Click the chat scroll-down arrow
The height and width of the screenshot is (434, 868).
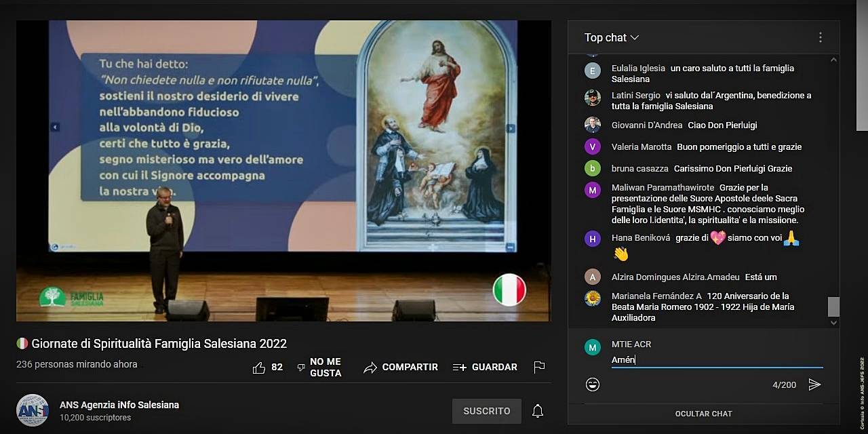click(x=833, y=323)
